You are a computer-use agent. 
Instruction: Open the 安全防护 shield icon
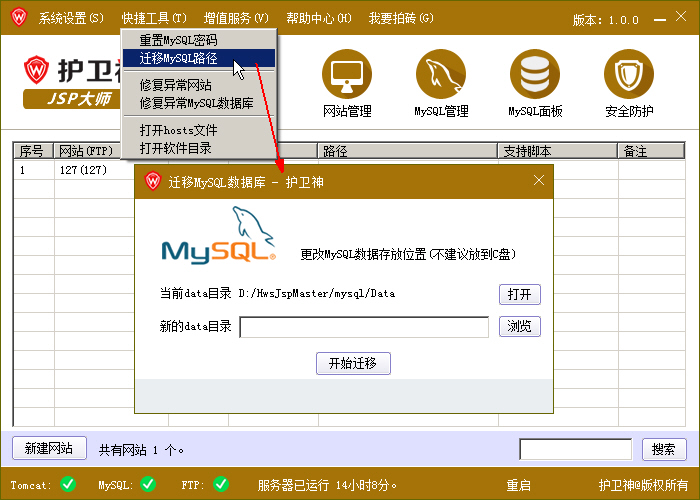(629, 74)
